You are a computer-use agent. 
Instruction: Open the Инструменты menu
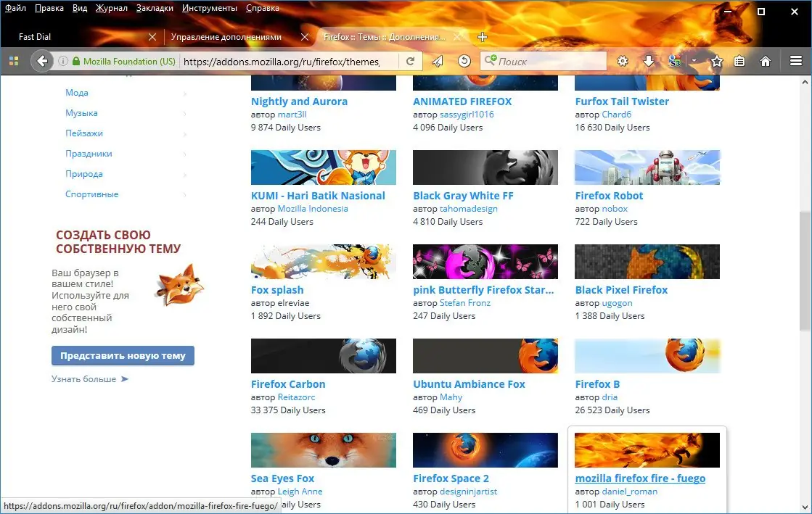click(210, 8)
